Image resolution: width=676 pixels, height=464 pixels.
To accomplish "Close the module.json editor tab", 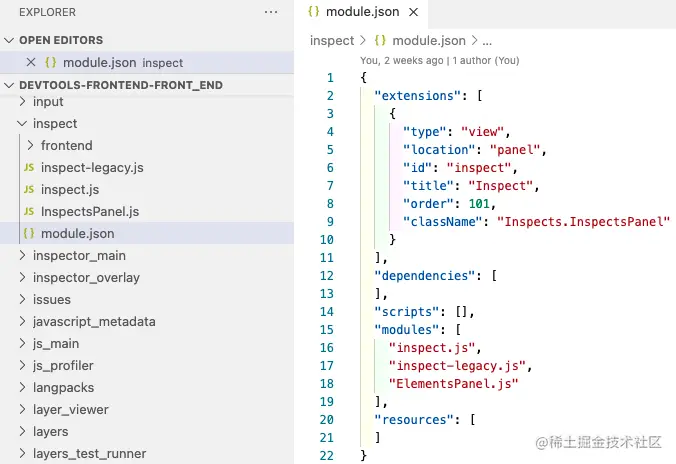I will [x=413, y=12].
